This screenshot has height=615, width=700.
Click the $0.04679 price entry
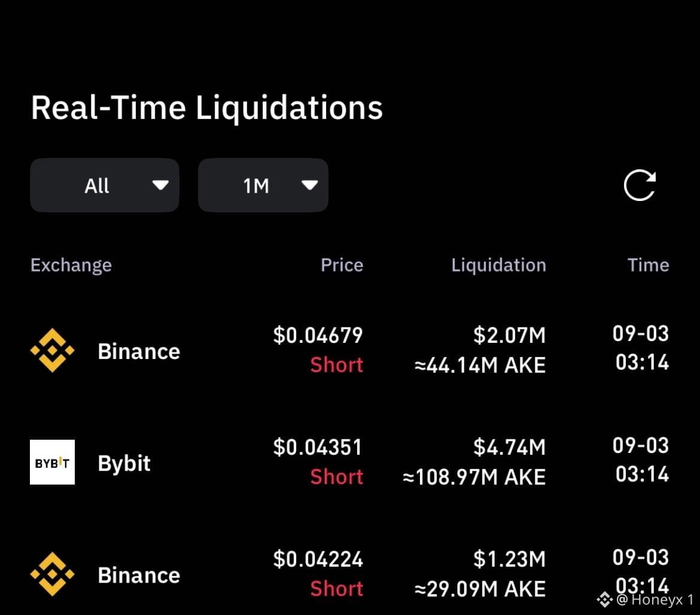(318, 335)
